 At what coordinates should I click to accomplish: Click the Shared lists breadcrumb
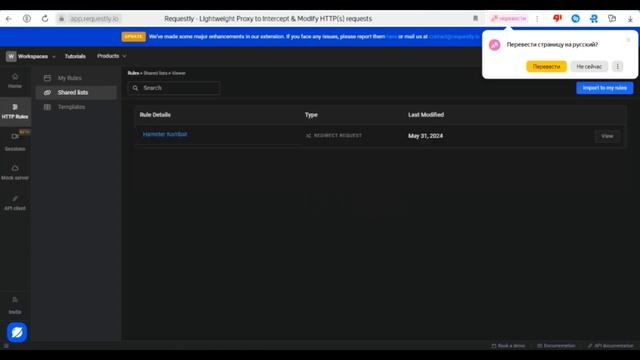156,73
